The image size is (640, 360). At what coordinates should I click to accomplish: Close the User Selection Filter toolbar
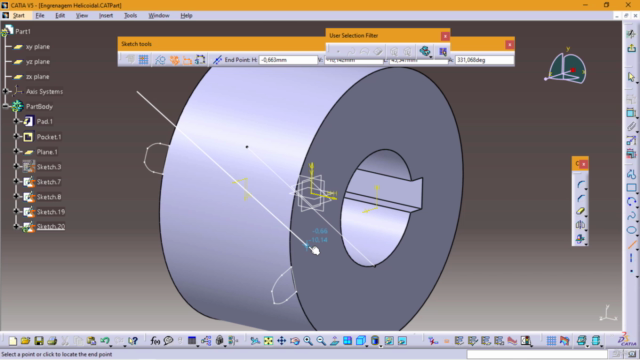[x=445, y=36]
